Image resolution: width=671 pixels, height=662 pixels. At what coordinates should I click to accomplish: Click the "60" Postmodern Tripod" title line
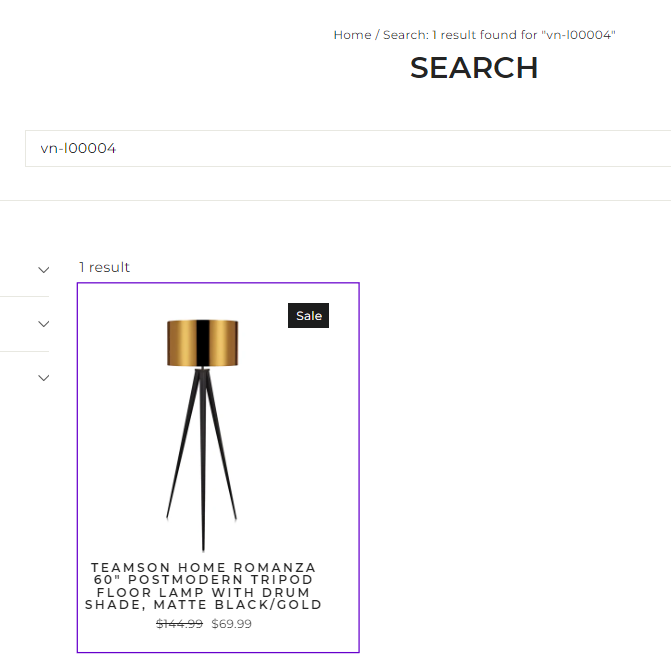pyautogui.click(x=203, y=579)
